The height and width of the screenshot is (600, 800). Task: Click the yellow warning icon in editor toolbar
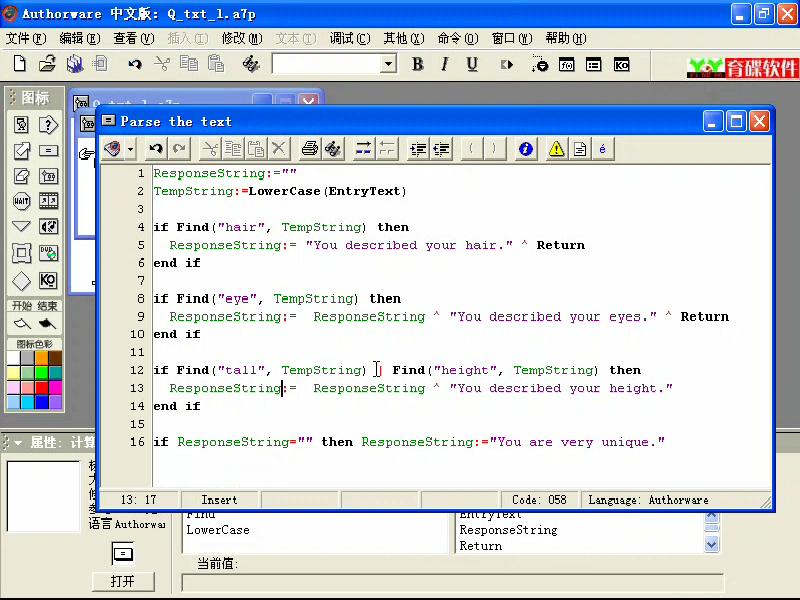tap(556, 149)
